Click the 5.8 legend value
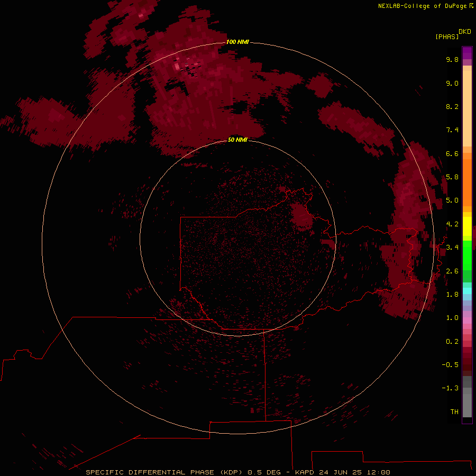 pos(452,177)
